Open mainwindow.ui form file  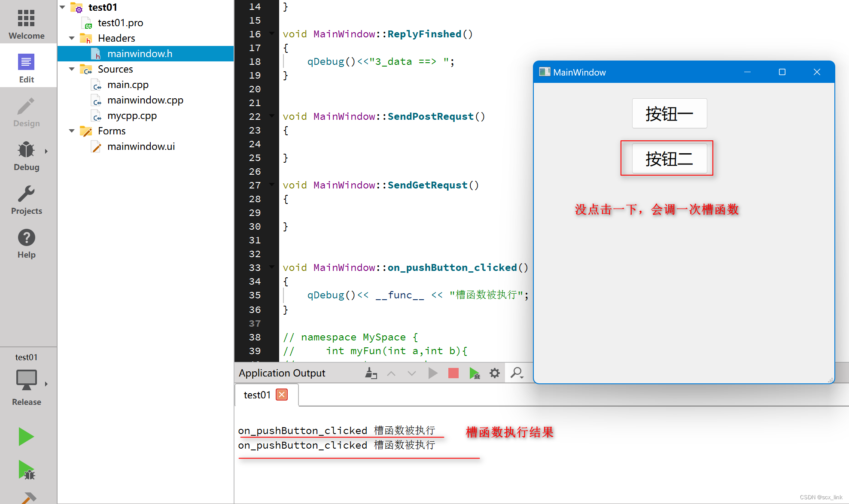tap(141, 146)
